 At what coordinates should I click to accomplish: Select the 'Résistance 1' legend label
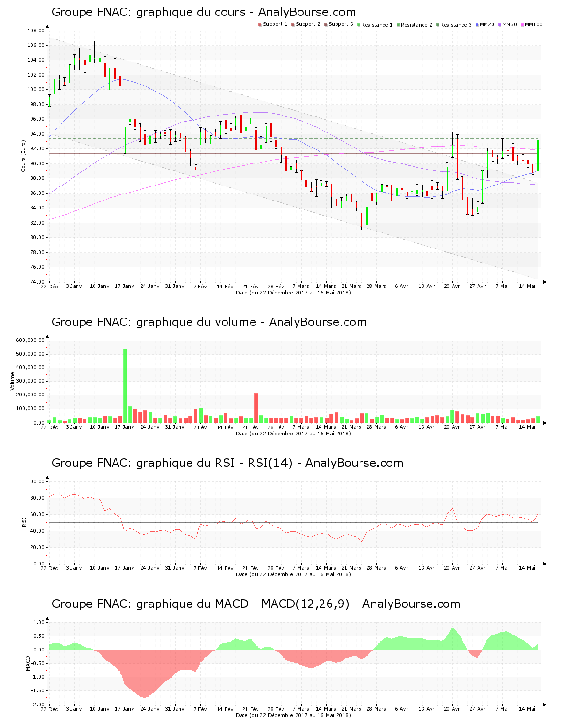377,25
